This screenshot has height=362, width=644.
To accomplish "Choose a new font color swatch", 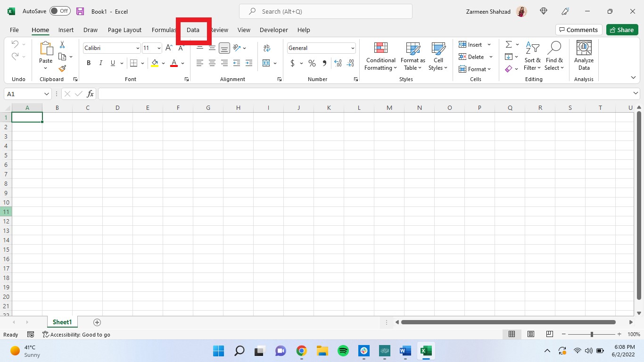I will coord(183,63).
